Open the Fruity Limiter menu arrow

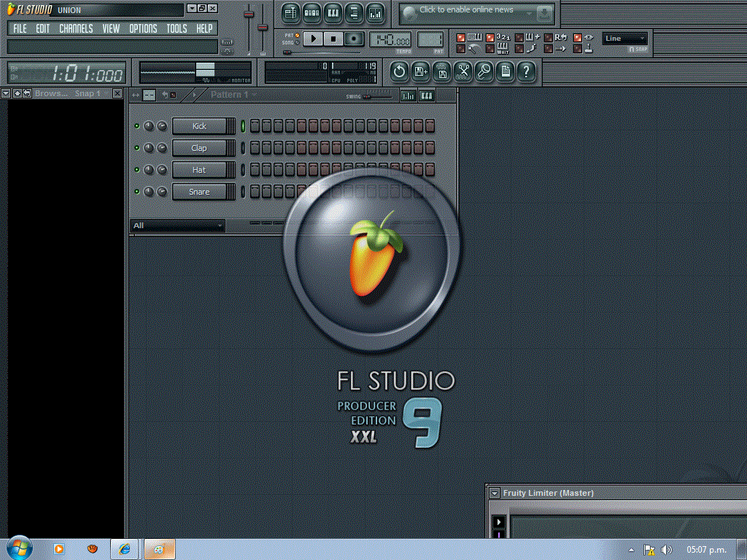[x=495, y=494]
